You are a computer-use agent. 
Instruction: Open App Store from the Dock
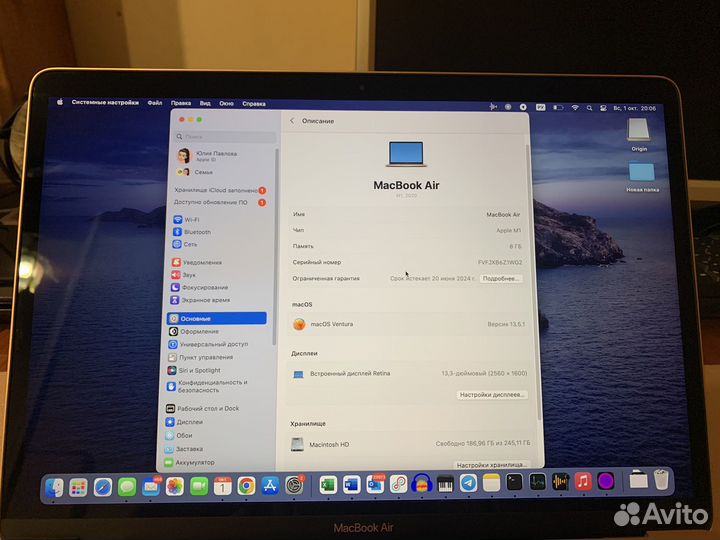(270, 485)
